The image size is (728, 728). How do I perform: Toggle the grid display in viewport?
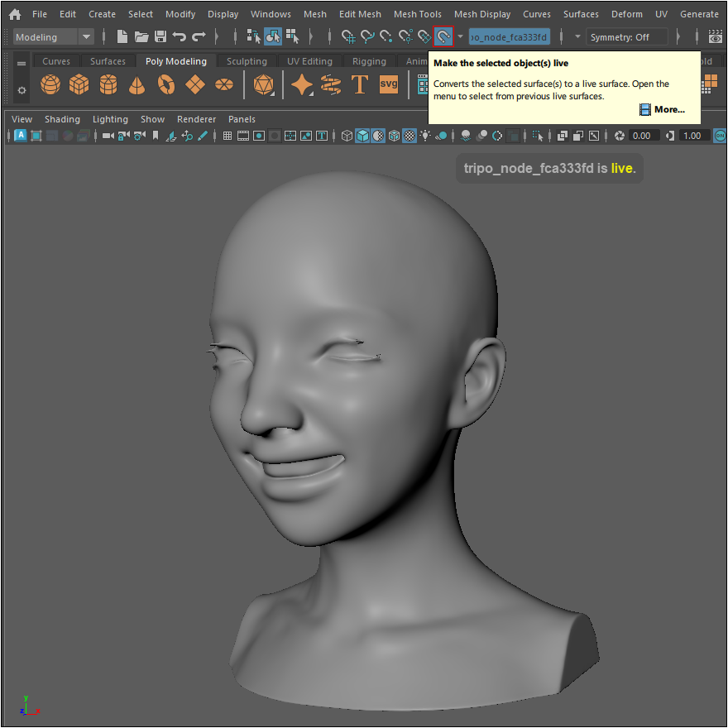(x=227, y=136)
